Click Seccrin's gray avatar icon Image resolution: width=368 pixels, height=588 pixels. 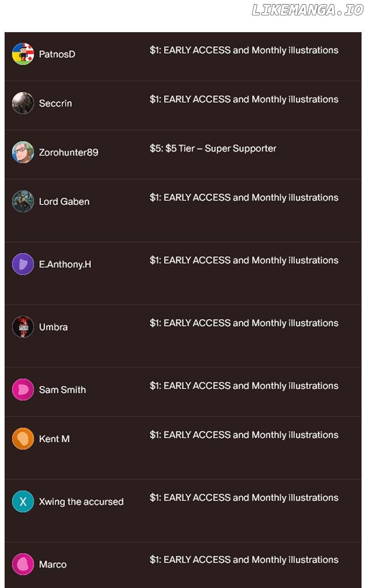point(23,103)
